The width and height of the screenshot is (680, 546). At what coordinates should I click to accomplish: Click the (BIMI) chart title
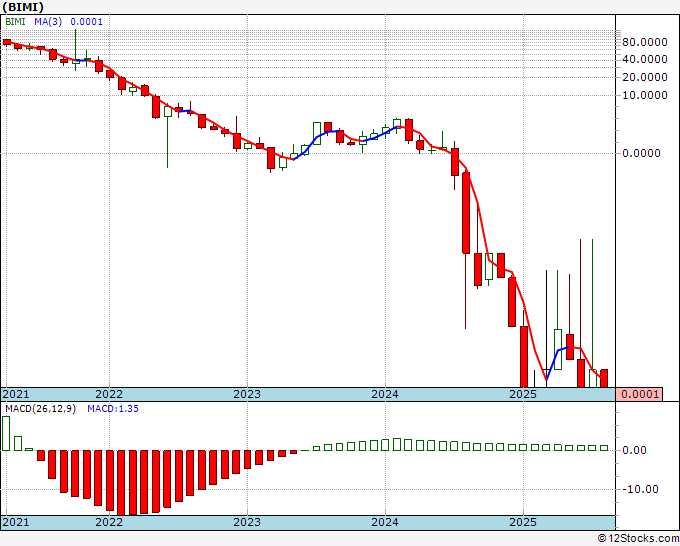pyautogui.click(x=23, y=7)
